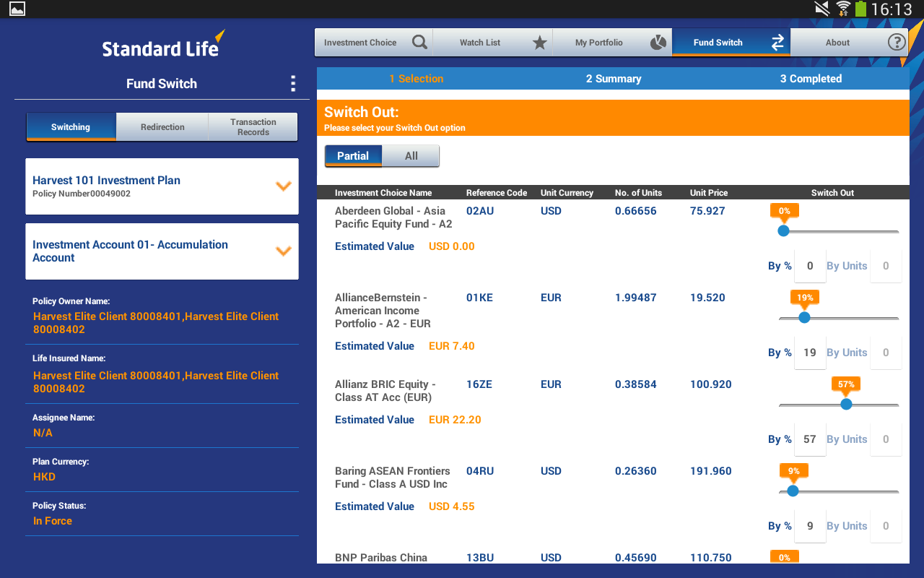Click the Aberdeen Global switch-out slider handle
The width and height of the screenshot is (924, 578).
(783, 231)
